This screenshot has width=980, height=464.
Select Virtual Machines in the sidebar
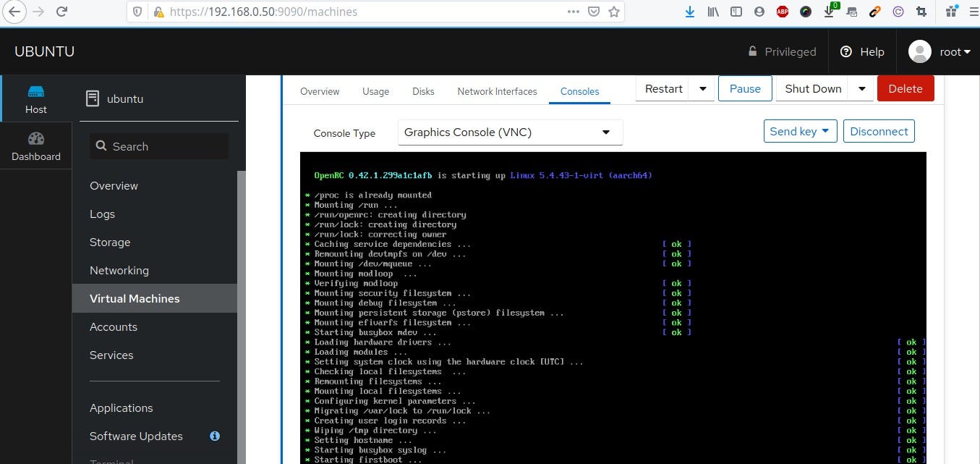pyautogui.click(x=155, y=298)
